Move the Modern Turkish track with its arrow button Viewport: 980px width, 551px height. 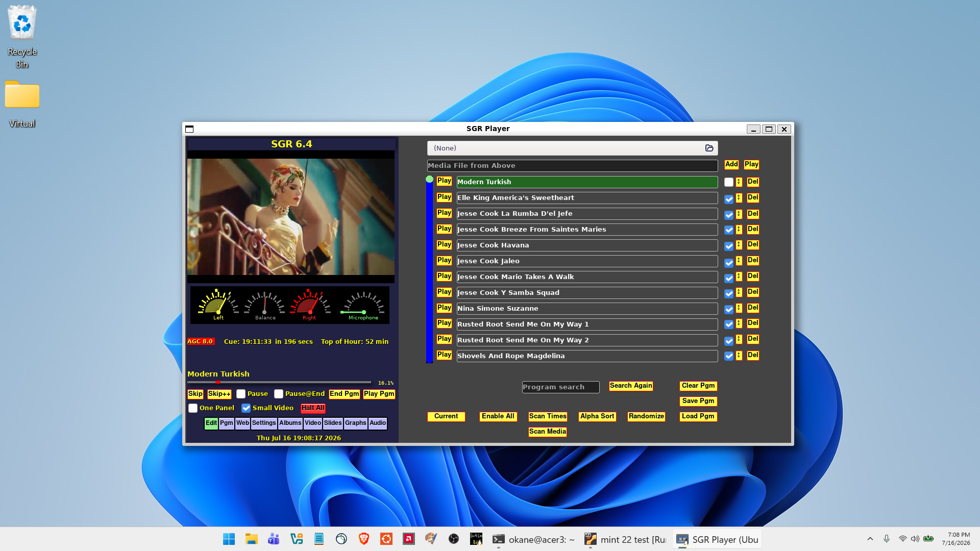739,182
